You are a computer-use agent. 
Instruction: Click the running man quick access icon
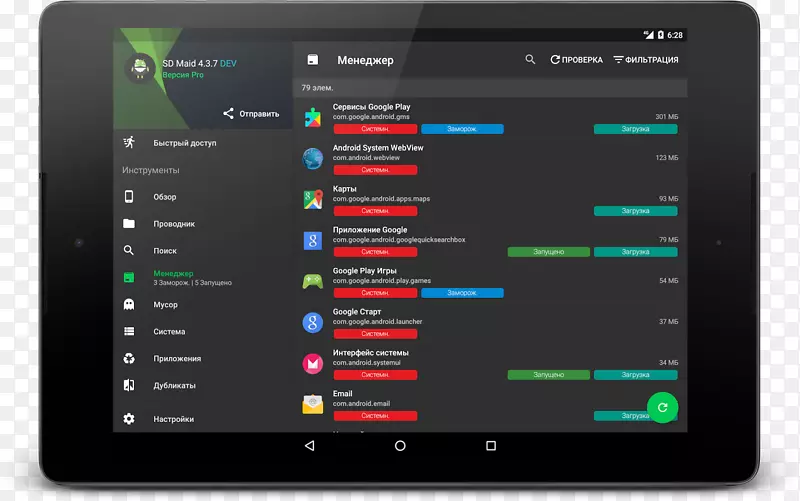[x=129, y=142]
